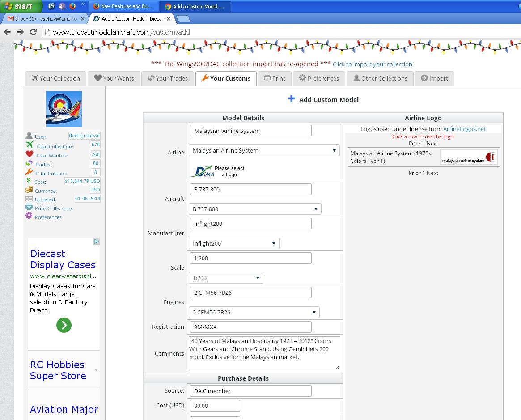The width and height of the screenshot is (521, 420).
Task: Open Print Collections link in sidebar
Action: (x=54, y=208)
